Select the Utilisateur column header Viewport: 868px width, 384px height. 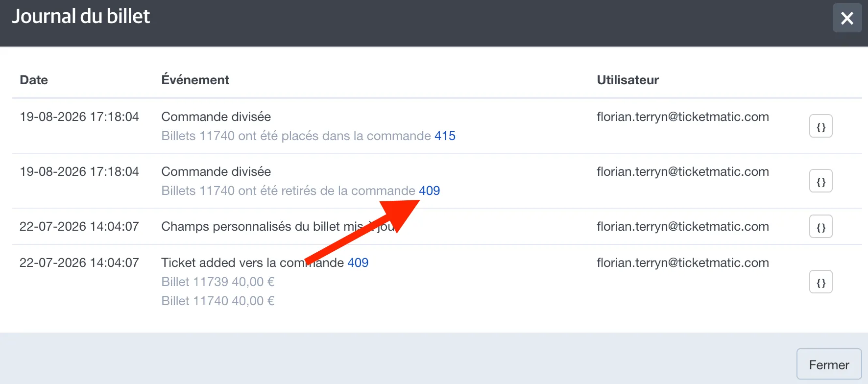click(x=627, y=80)
